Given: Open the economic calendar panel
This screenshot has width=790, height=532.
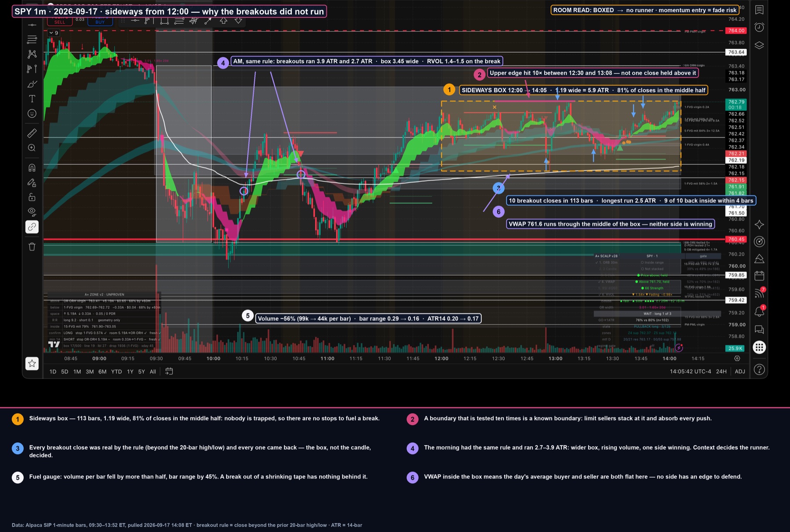Looking at the screenshot, I should [759, 276].
